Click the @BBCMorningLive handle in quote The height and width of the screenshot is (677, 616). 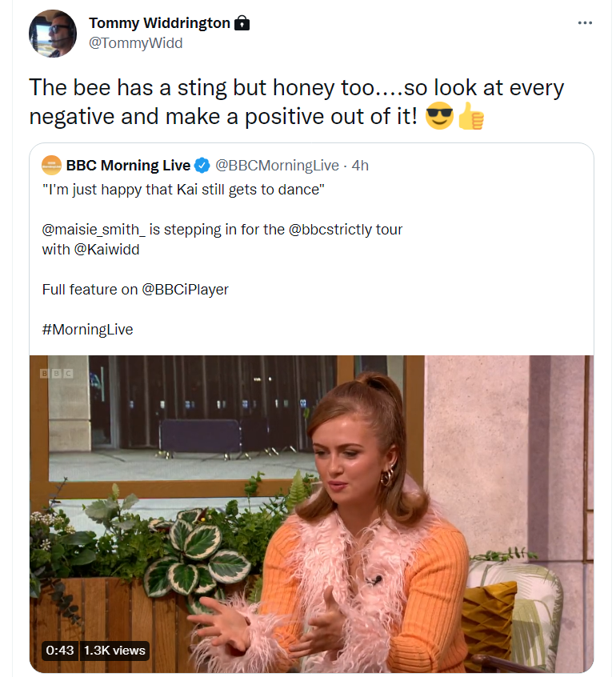[x=277, y=166]
